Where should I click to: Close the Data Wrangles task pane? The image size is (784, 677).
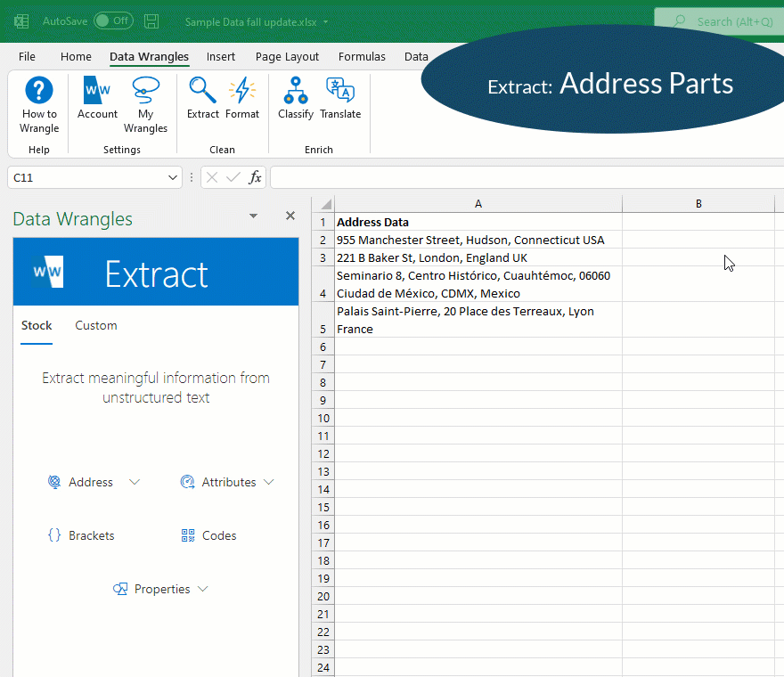coord(290,216)
